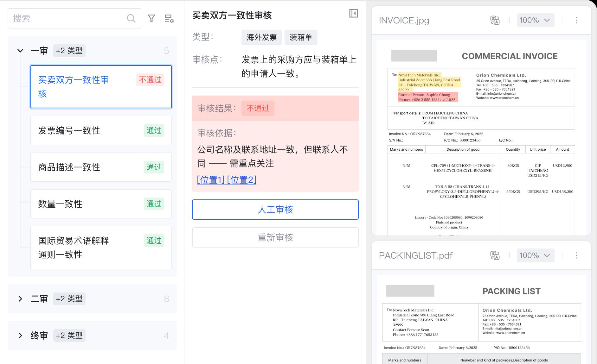
Task: Open the PACKINGLIST.pdf zoom level dropdown
Action: click(x=535, y=255)
